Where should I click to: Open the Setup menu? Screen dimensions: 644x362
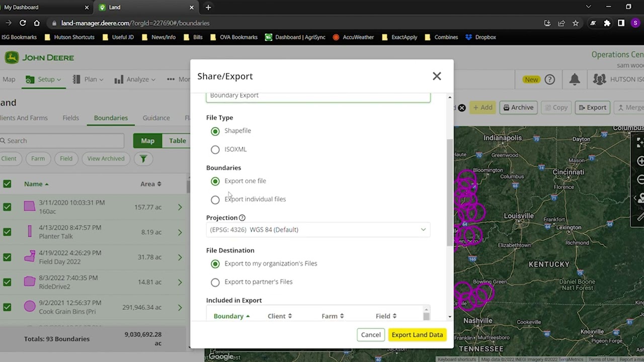[43, 79]
